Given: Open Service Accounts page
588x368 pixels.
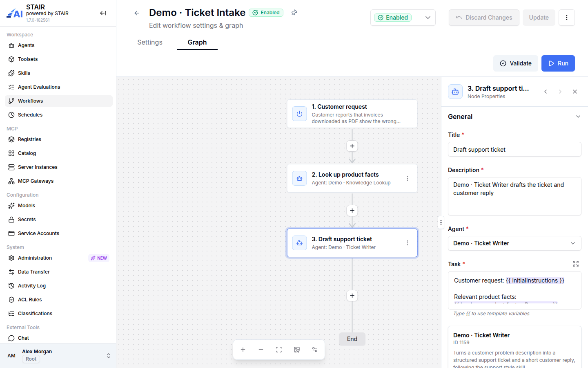Looking at the screenshot, I should click(59, 233).
